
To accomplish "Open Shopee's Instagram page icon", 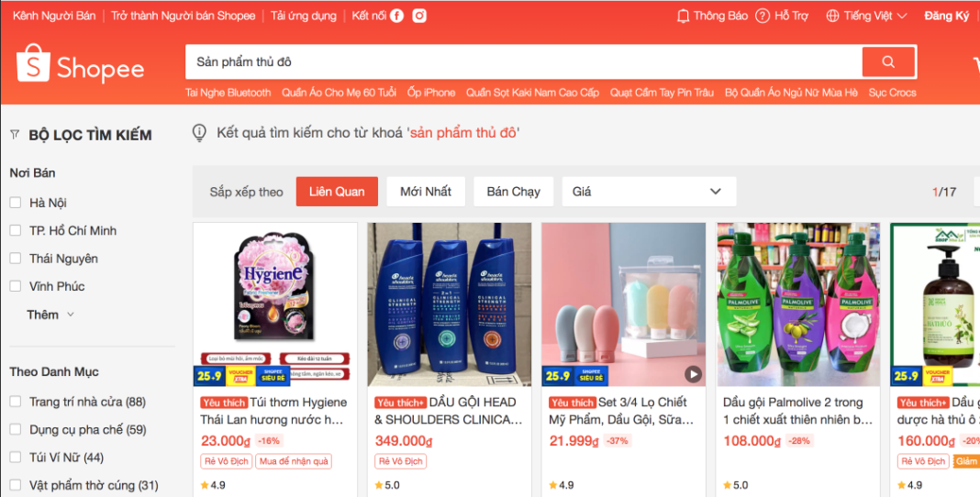I will [419, 16].
